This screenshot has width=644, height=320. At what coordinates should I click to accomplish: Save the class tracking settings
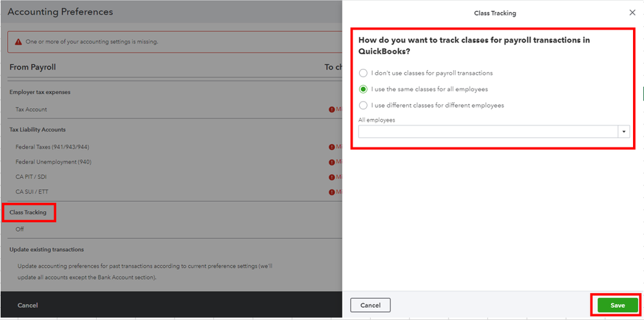click(x=618, y=305)
